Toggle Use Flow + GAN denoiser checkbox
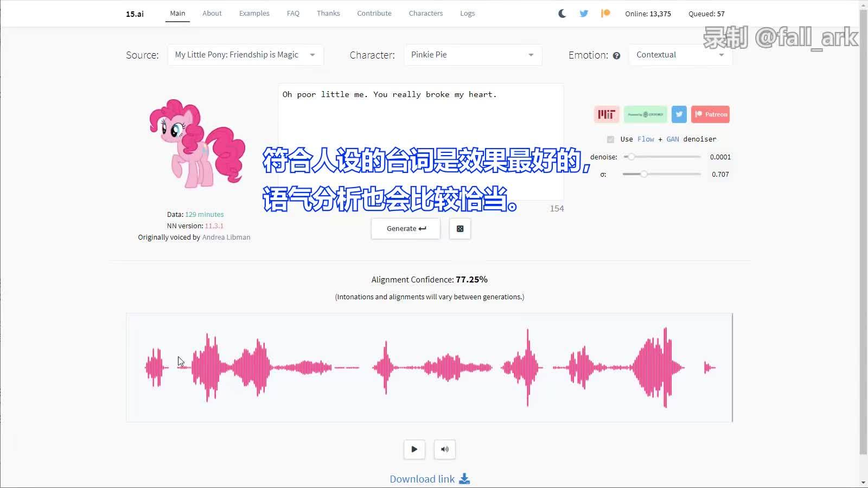868x488 pixels. pos(610,139)
